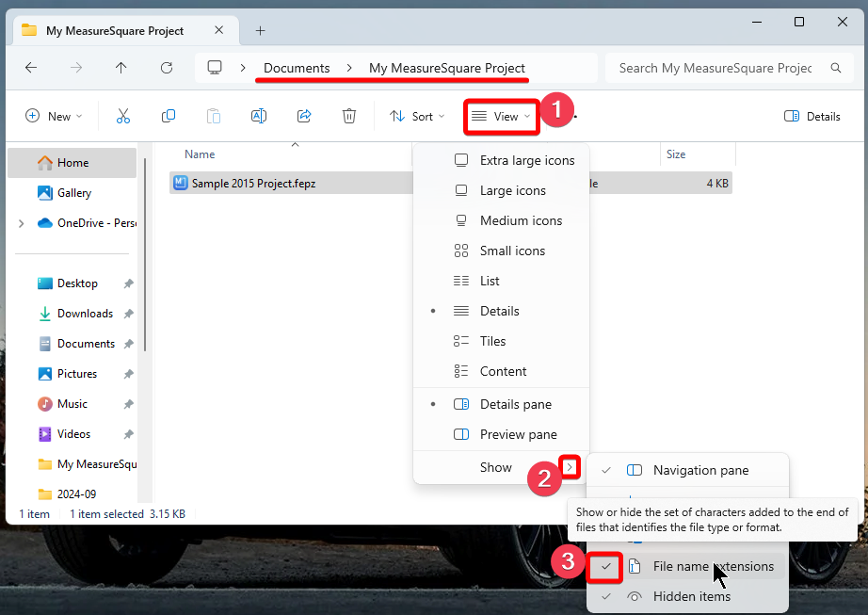
Task: Click My MeasureSquare Project breadcrumb
Action: [x=447, y=68]
